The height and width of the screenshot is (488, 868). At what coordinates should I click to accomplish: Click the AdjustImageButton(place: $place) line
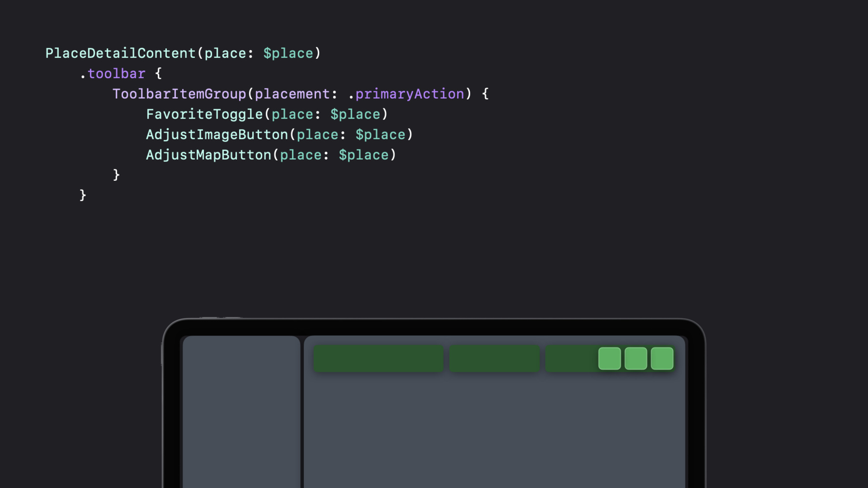[280, 135]
